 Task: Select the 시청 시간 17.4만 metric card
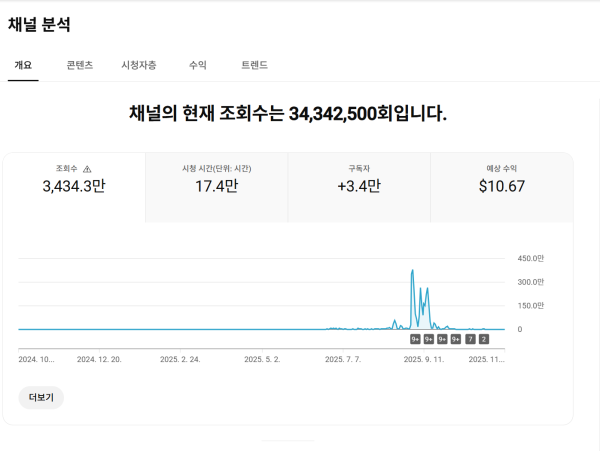(216, 186)
